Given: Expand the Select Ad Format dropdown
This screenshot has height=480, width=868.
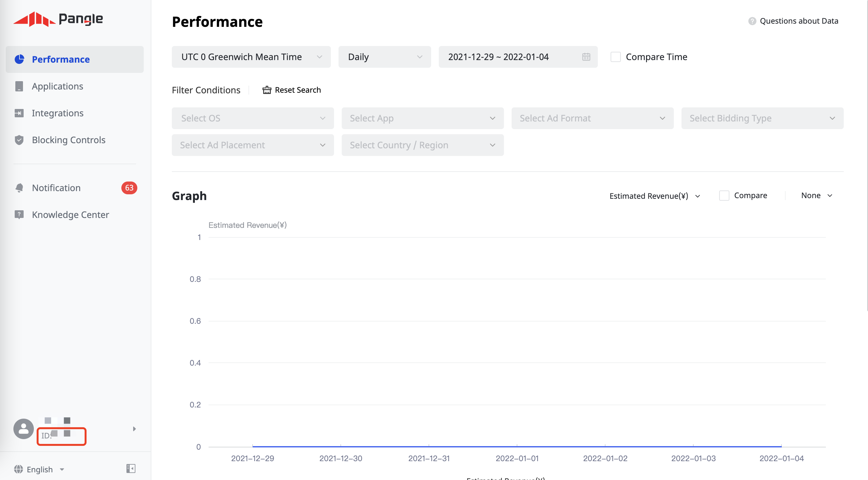Looking at the screenshot, I should (592, 118).
